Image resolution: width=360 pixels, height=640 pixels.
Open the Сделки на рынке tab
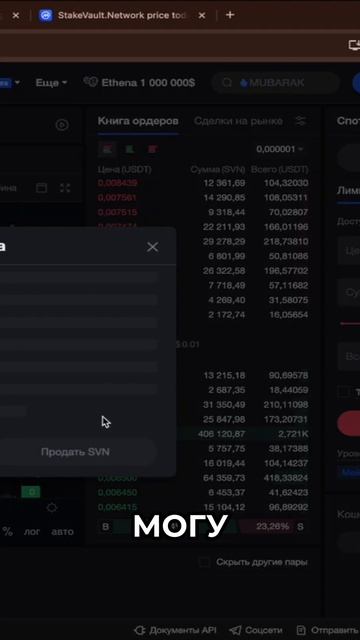(238, 121)
